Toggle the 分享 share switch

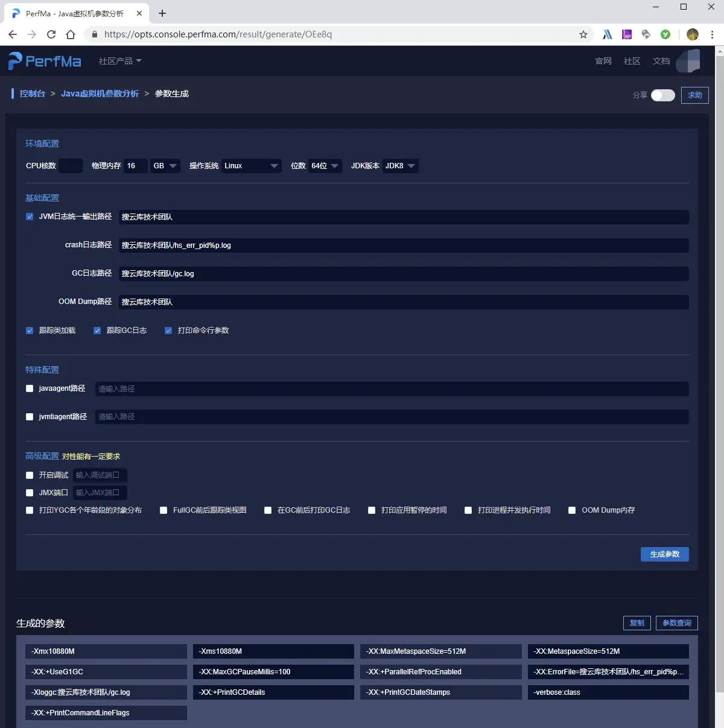(x=663, y=95)
